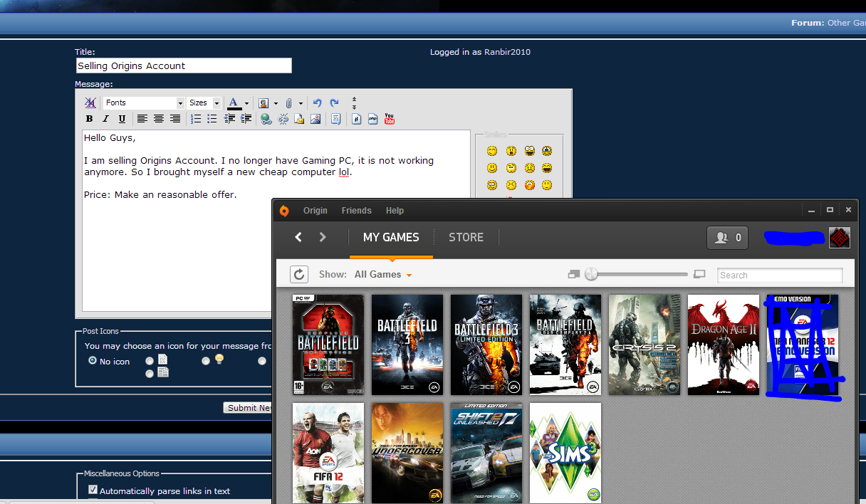Click the game tile size slider handle

(x=591, y=275)
